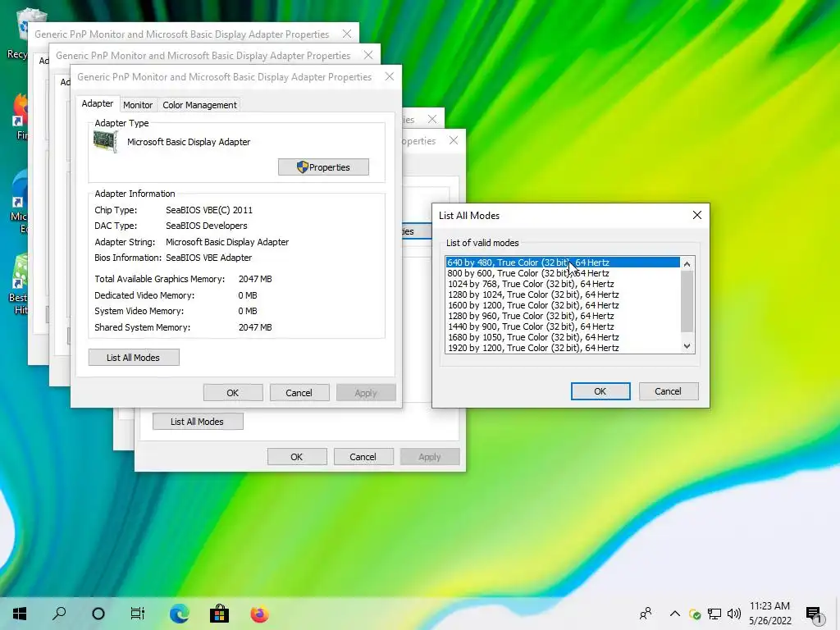Select 1280 by 960 mode
840x630 pixels.
(x=563, y=316)
